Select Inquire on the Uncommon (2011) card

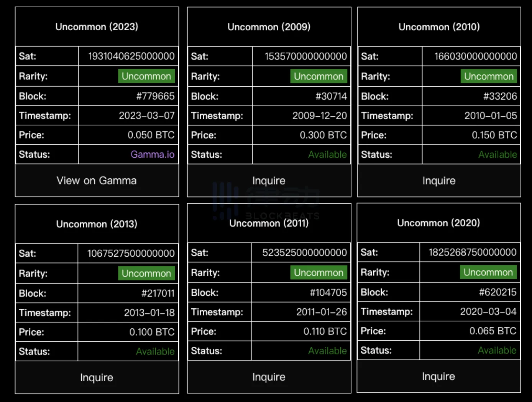tap(269, 377)
